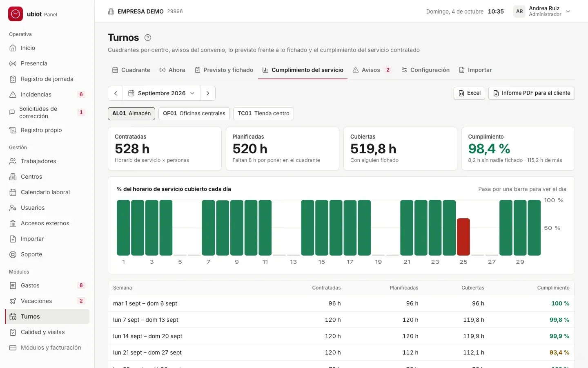Go to the next month
The image size is (588, 368).
tap(208, 93)
